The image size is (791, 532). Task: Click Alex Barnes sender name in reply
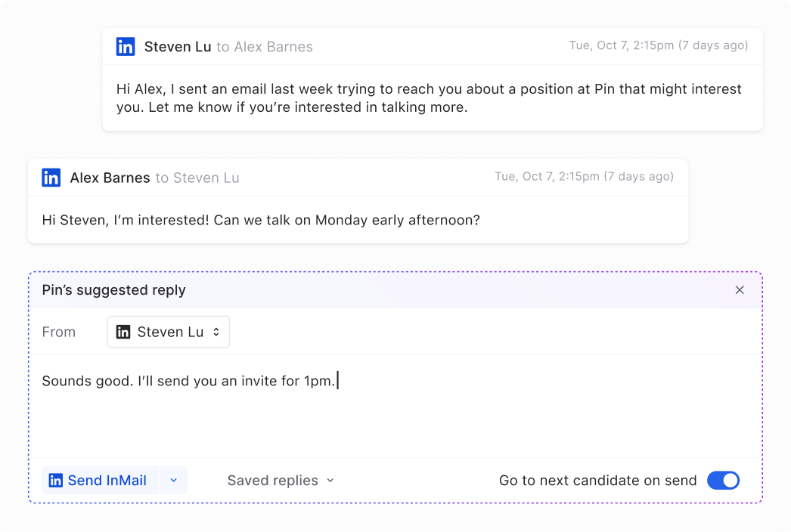pyautogui.click(x=110, y=178)
